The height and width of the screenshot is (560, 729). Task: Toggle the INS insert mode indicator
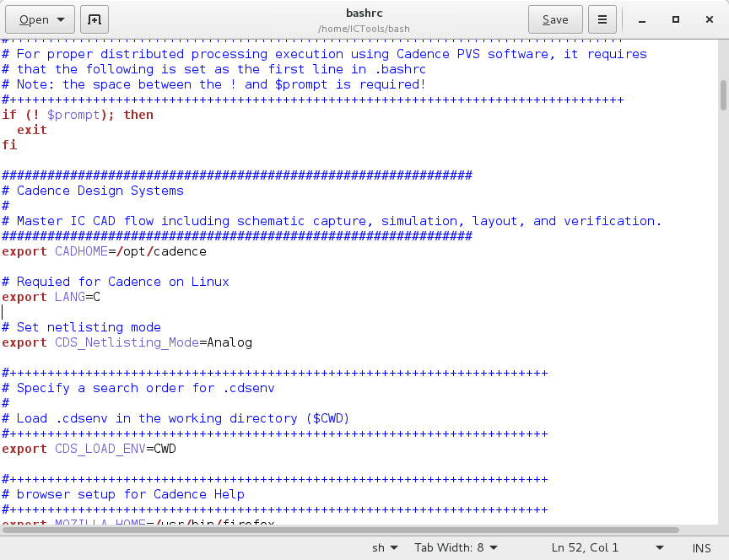[701, 548]
